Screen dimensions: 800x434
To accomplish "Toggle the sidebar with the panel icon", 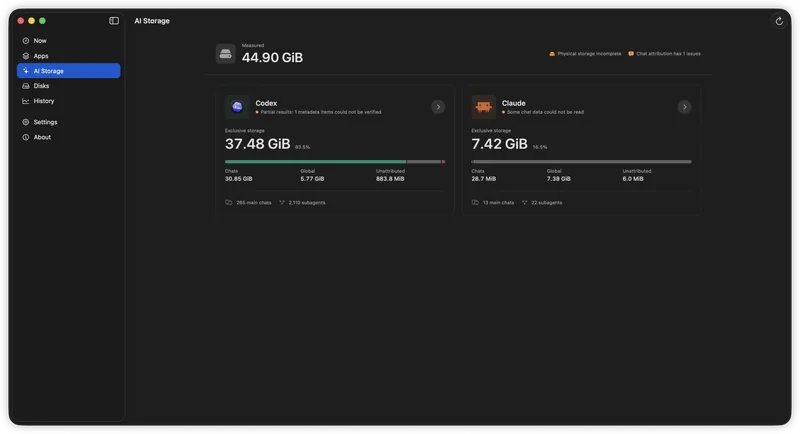I will click(114, 21).
